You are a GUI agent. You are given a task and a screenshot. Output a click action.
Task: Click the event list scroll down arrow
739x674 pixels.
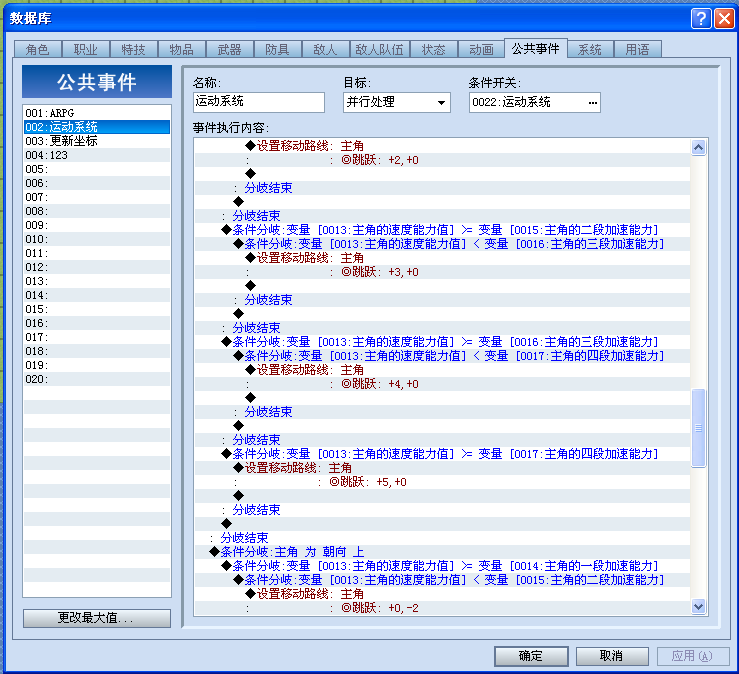pyautogui.click(x=698, y=606)
